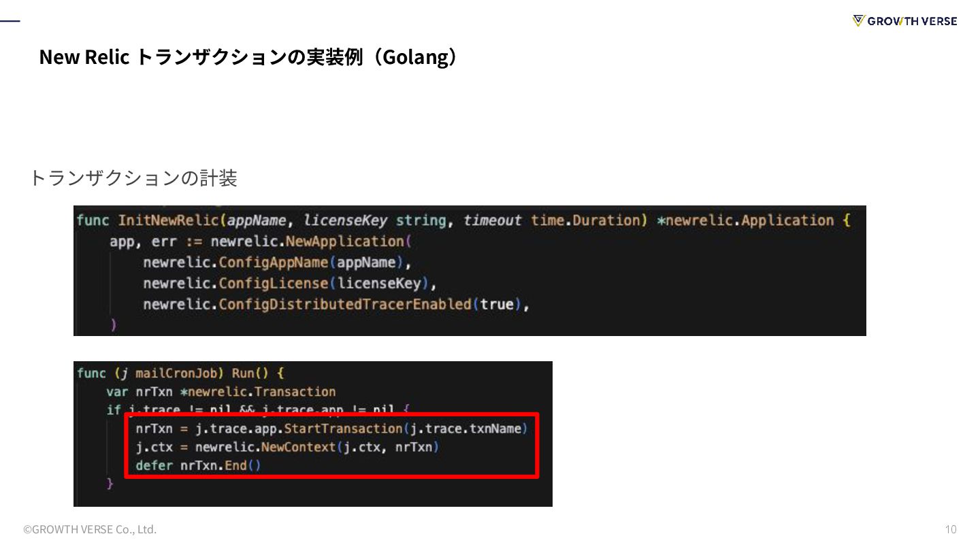Select the slide title 'New Relic トランザクションの実装例'

point(201,57)
